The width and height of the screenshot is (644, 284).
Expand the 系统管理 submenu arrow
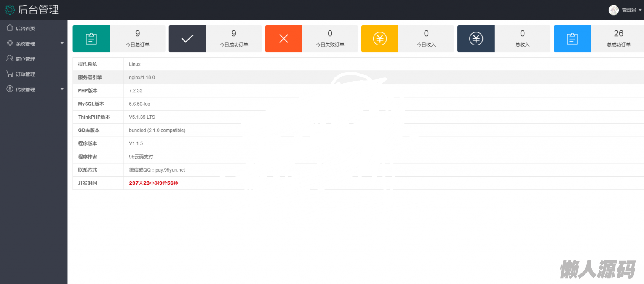[x=62, y=43]
